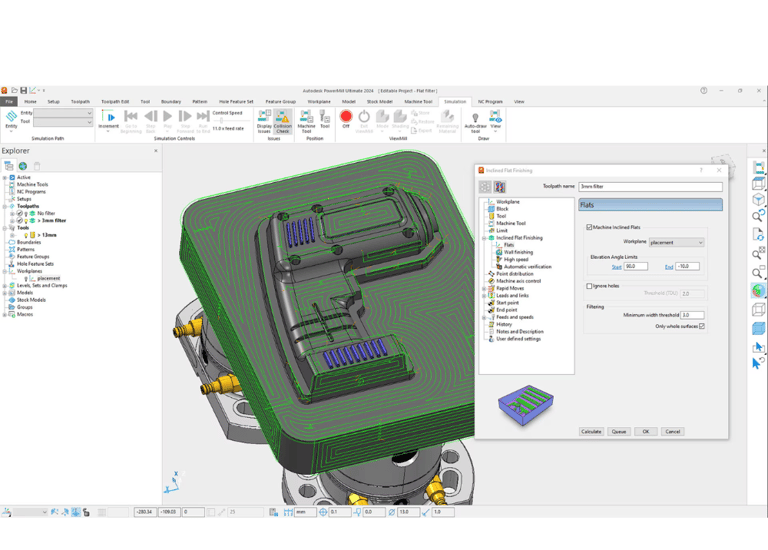
Task: Expand Rapid Moves in dialog tree
Action: (x=484, y=288)
